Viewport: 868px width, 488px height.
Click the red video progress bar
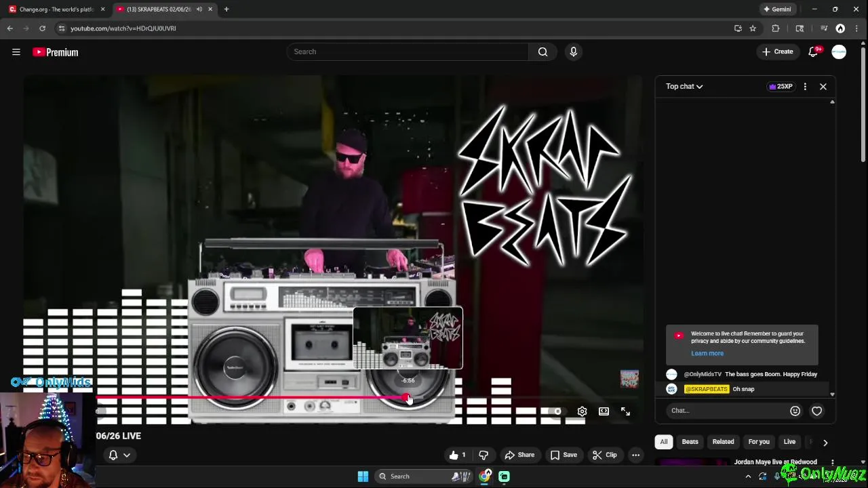(251, 398)
